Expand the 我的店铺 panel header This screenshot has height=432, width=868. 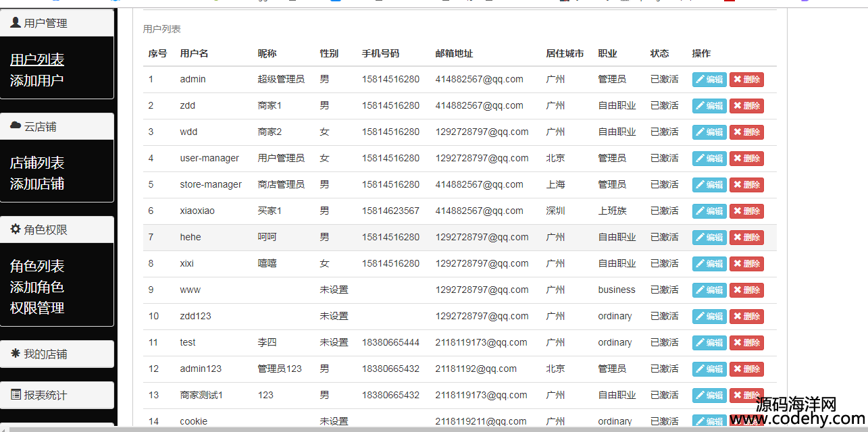tap(57, 354)
